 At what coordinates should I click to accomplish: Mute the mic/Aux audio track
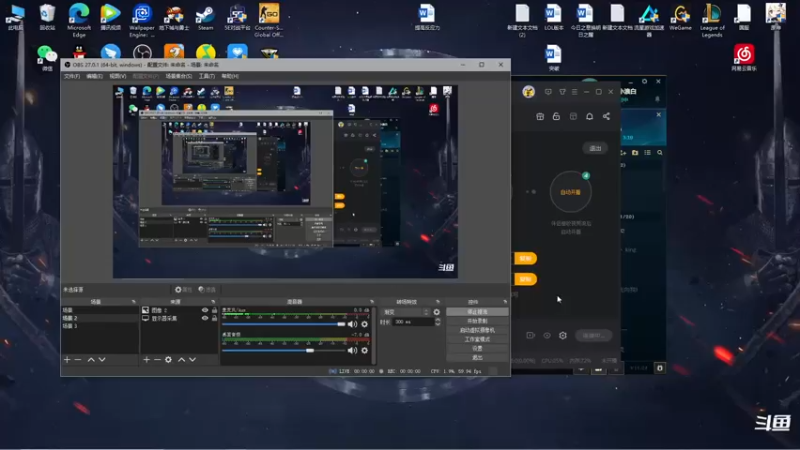click(x=352, y=324)
